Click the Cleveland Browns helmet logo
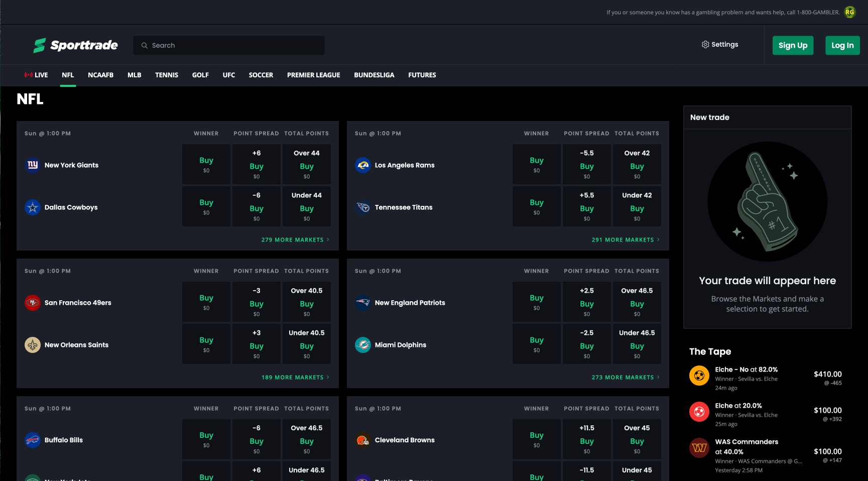This screenshot has height=481, width=868. click(x=363, y=440)
